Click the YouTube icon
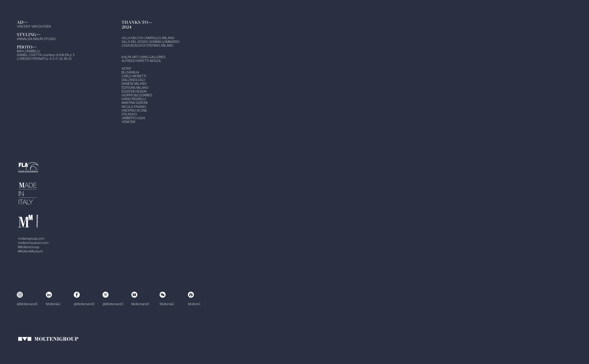The width and height of the screenshot is (589, 364). click(134, 295)
